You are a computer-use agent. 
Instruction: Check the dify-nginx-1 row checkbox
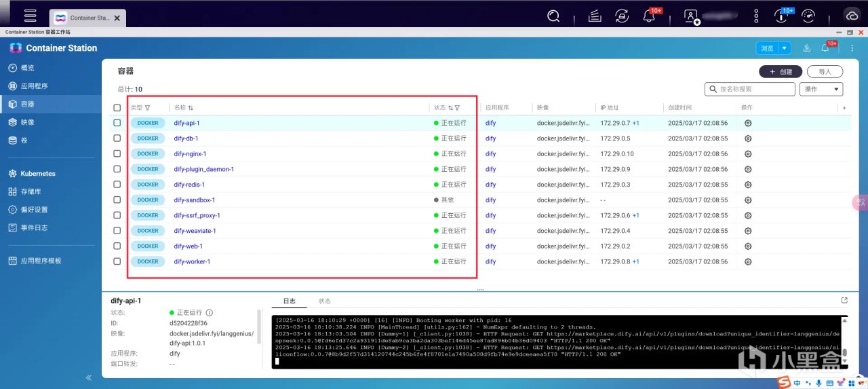(117, 154)
